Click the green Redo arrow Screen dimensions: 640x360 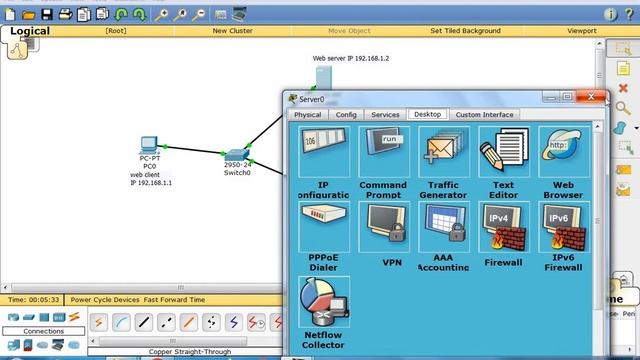point(140,15)
